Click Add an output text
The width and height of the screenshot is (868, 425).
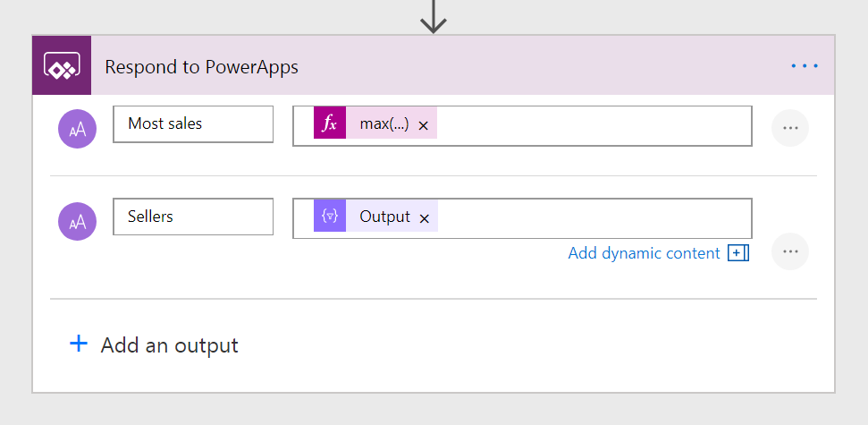[x=169, y=345]
